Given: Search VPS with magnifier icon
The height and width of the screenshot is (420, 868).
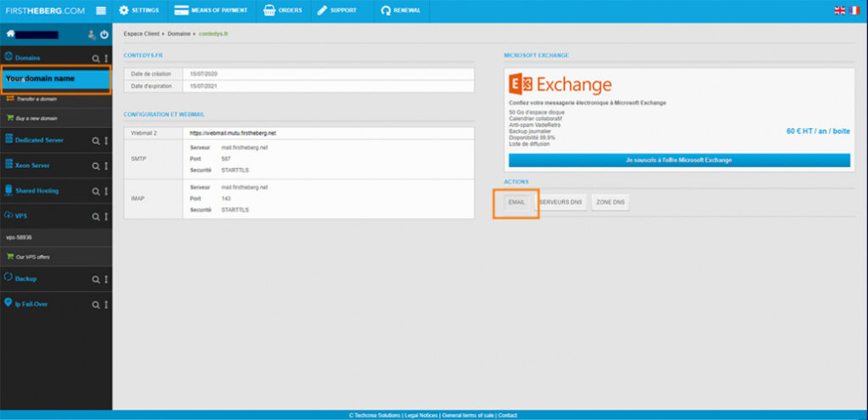Looking at the screenshot, I should 96,216.
